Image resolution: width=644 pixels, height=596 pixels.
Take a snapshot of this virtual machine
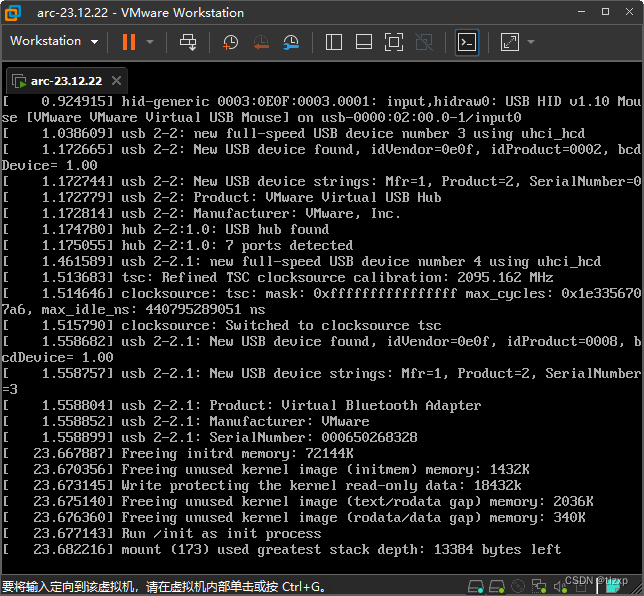coord(230,42)
